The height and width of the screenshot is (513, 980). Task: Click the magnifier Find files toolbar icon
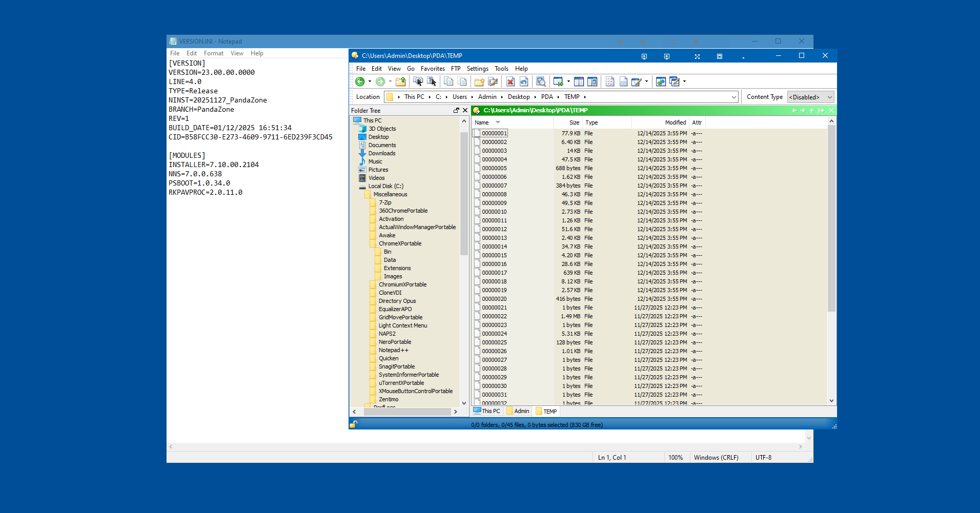(x=541, y=81)
